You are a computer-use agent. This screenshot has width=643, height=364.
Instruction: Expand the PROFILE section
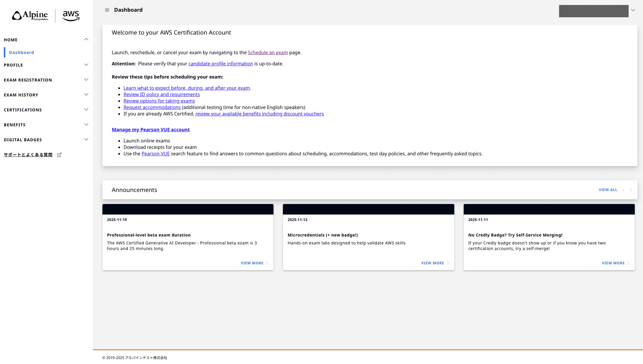click(46, 65)
